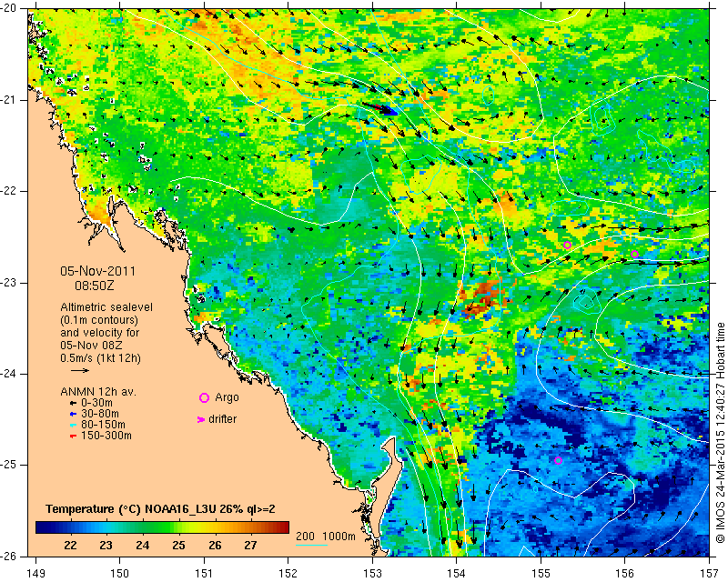
Task: Click the red 150-300m legend arrow
Action: pos(73,436)
